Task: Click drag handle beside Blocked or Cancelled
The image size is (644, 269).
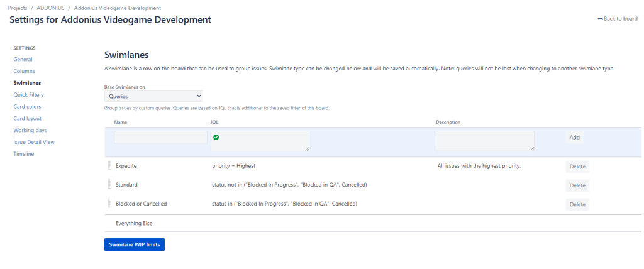Action: [x=109, y=204]
